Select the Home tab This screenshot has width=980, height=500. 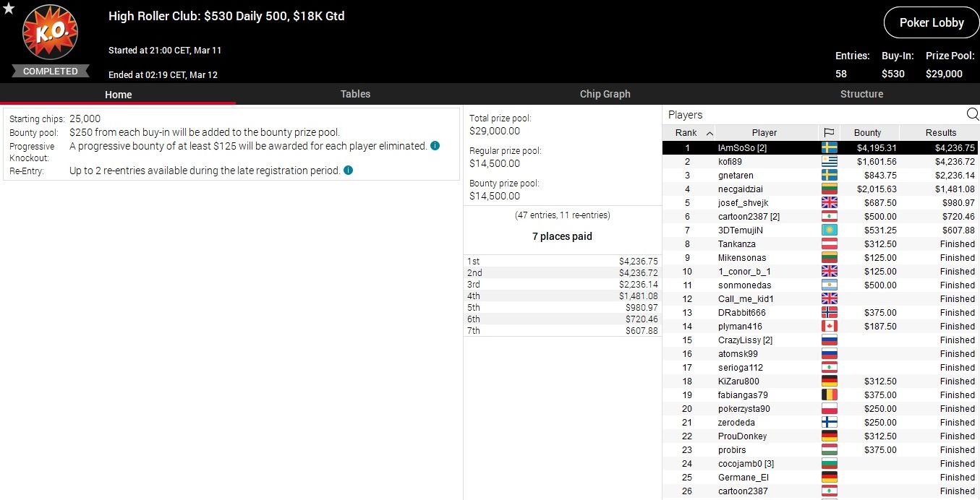(x=118, y=95)
